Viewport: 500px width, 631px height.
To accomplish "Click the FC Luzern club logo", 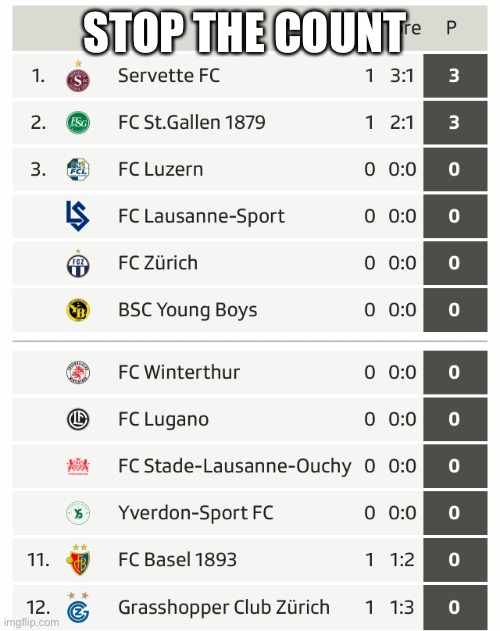I will pyautogui.click(x=78, y=169).
